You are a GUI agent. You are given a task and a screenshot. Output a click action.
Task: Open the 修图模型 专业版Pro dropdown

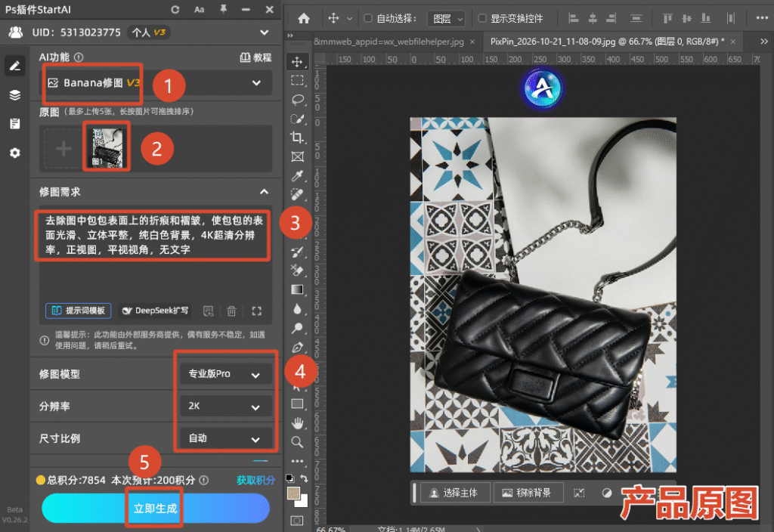click(224, 374)
